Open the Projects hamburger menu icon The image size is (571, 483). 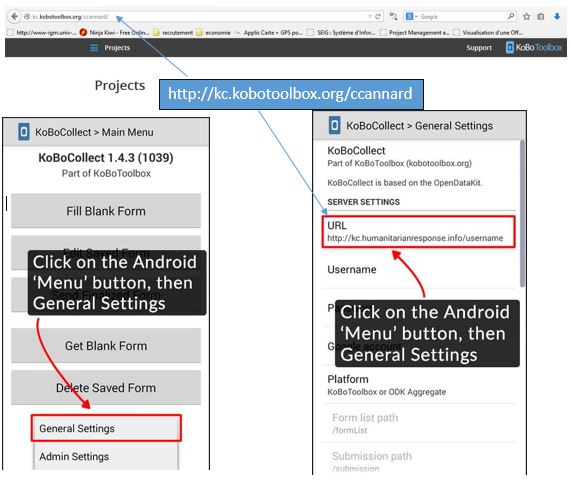coord(94,48)
